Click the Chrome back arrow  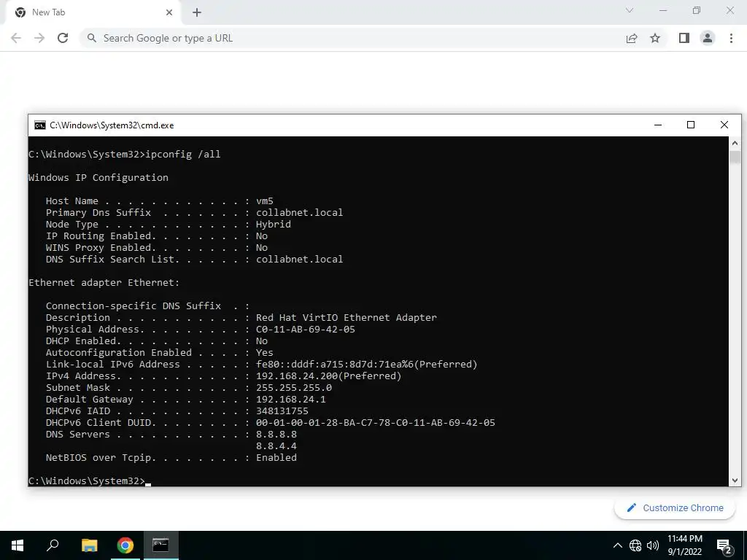(16, 38)
